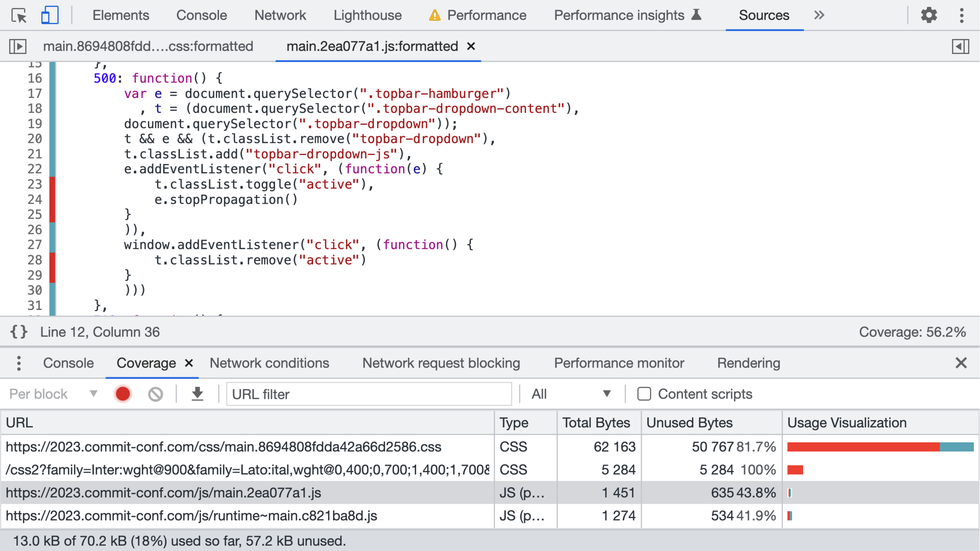Clear coverage results icon

(155, 394)
